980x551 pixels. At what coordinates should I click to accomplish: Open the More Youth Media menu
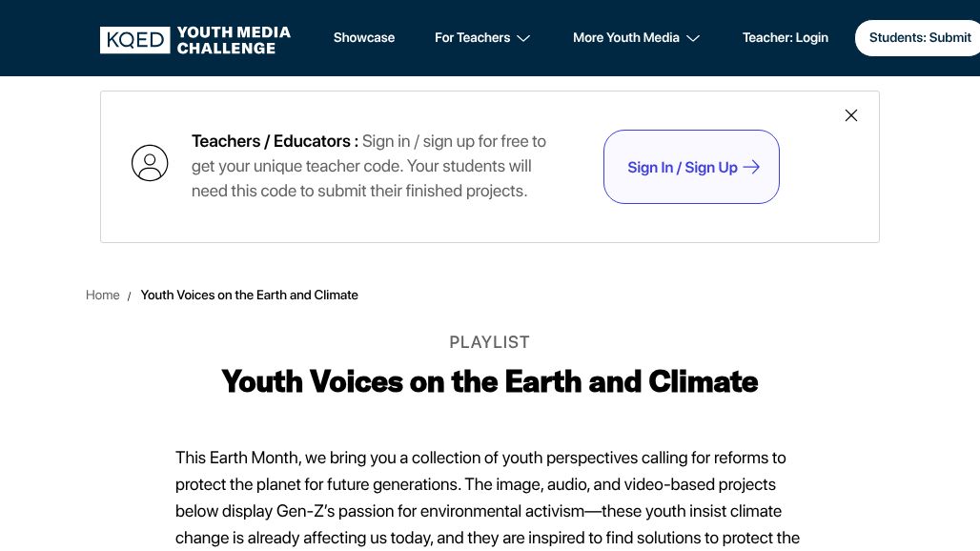(x=625, y=38)
